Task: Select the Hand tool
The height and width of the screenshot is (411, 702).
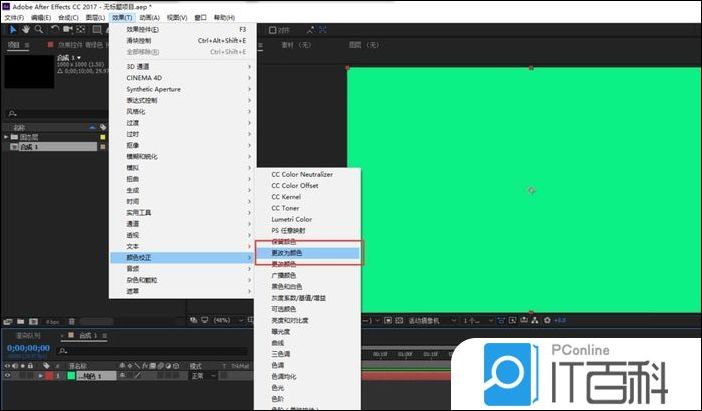Action: pos(24,30)
